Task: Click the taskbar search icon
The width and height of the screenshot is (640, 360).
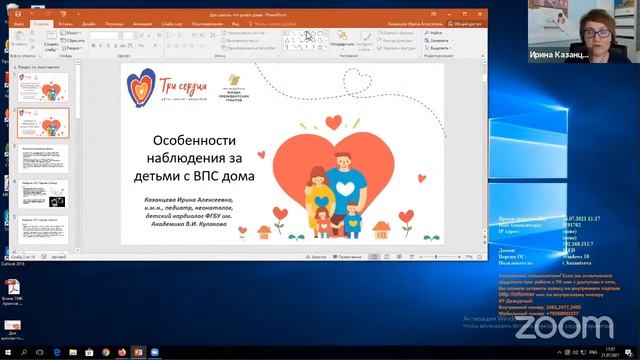Action: [24, 352]
